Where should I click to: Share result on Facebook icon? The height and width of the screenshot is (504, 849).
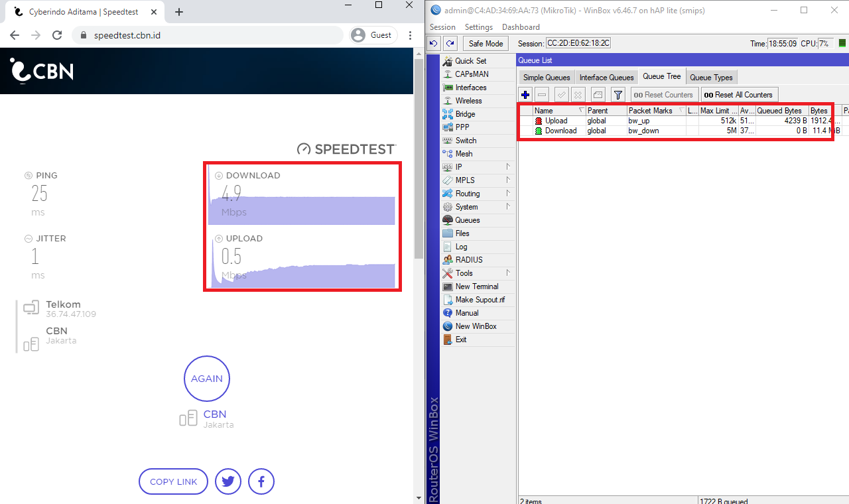click(x=261, y=482)
